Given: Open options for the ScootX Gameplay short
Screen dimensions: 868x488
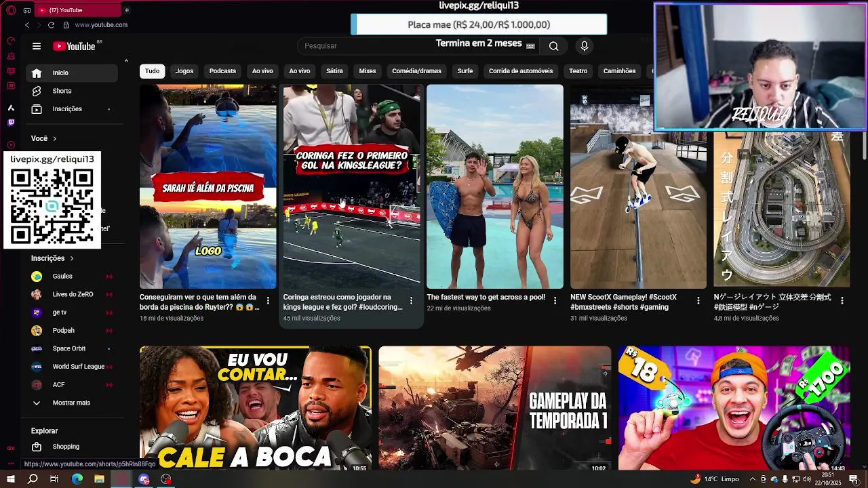Looking at the screenshot, I should click(x=698, y=300).
